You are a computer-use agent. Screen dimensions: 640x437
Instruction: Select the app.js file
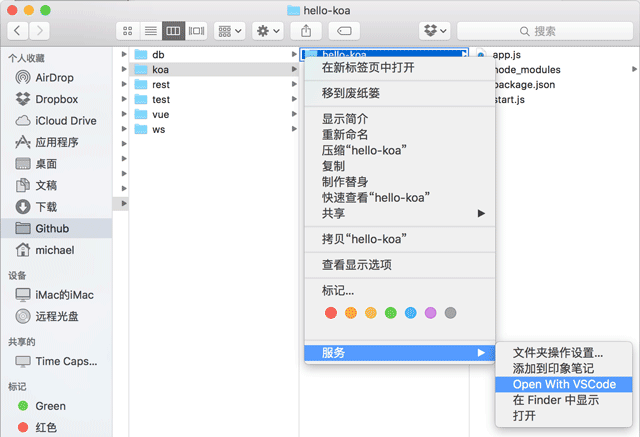[508, 54]
